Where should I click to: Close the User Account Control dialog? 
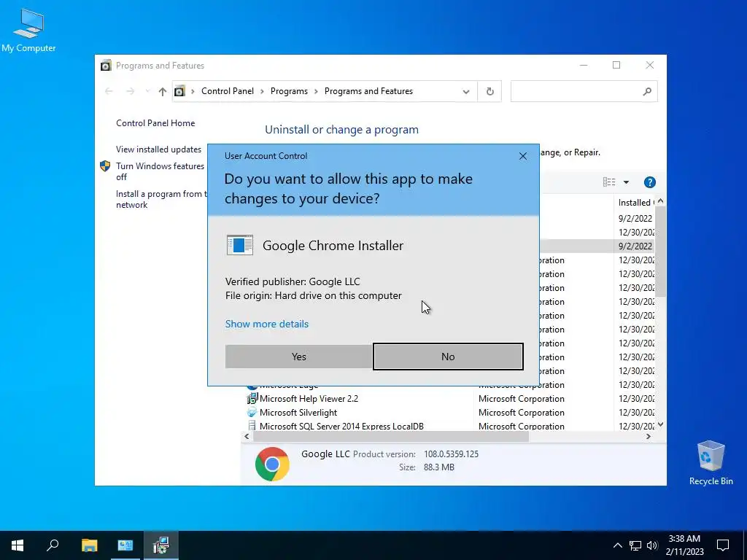(522, 156)
